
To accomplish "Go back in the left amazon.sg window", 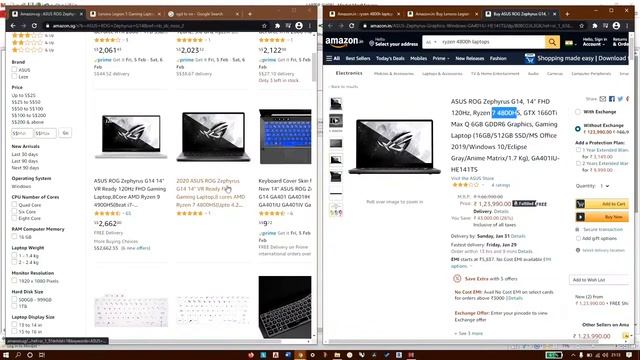I will [13, 26].
